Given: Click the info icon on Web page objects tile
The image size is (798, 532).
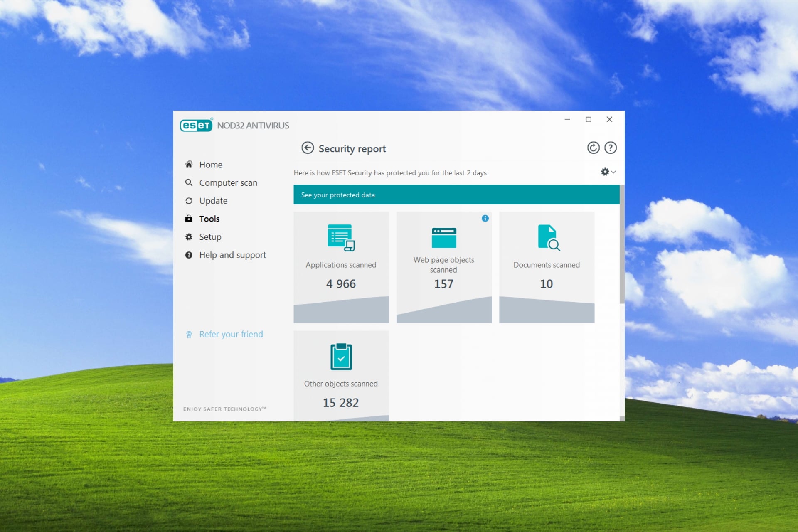Looking at the screenshot, I should point(485,218).
